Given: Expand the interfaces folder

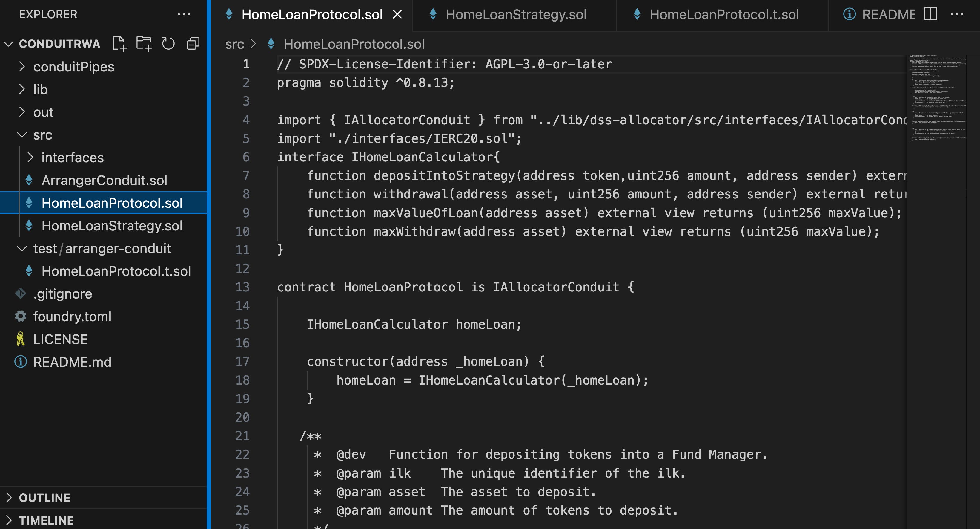Looking at the screenshot, I should pos(30,157).
